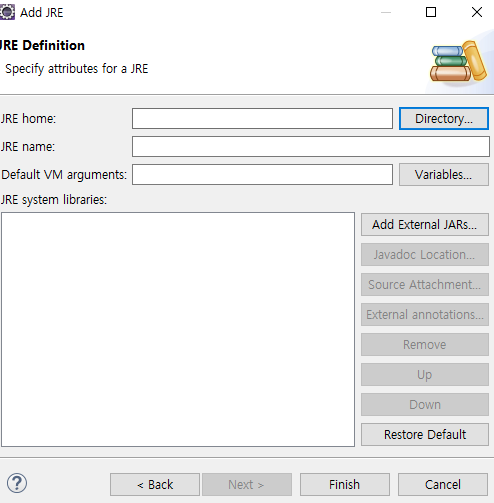Focus the Default VM arguments field
494x503 pixels.
coord(262,174)
